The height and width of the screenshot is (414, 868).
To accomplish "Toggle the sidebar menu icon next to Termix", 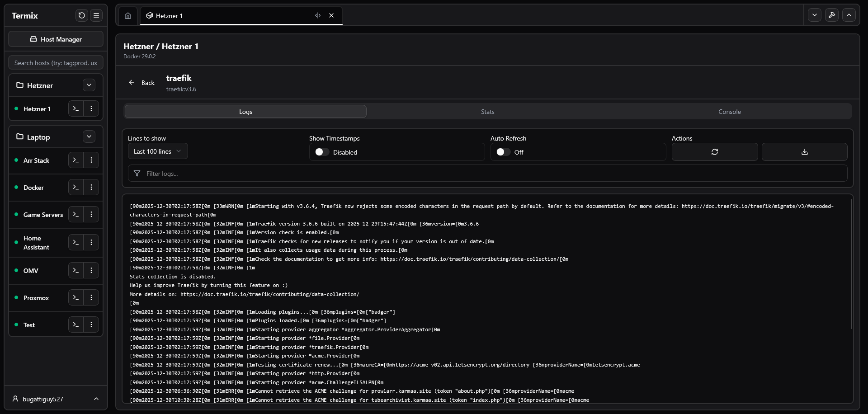I will tap(96, 15).
